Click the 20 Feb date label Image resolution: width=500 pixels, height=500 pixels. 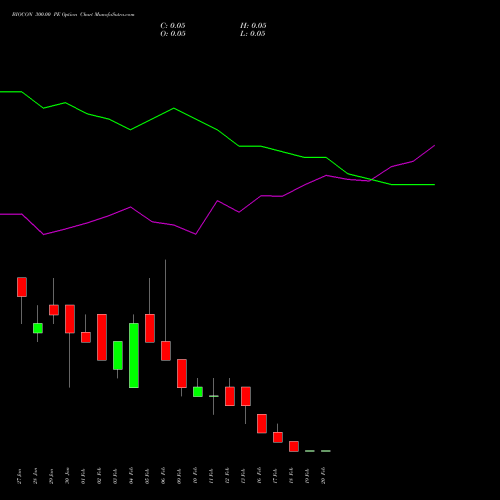(323, 476)
